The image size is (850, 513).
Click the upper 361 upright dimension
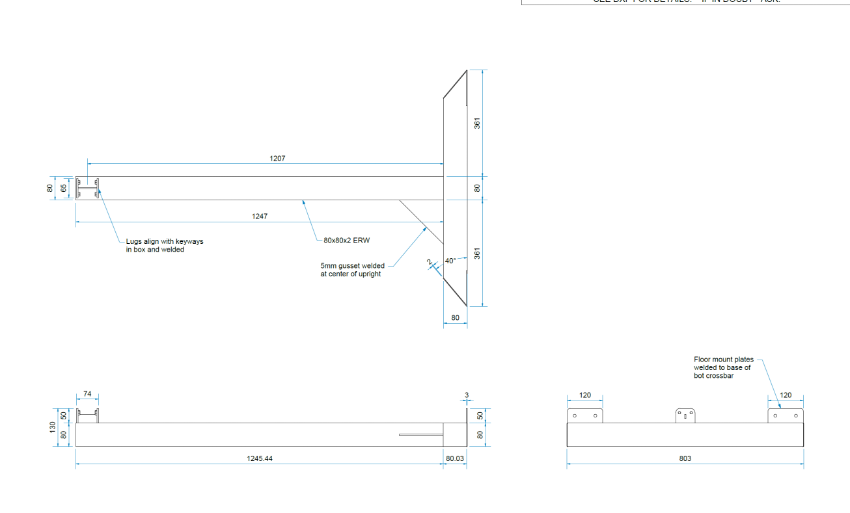pos(478,122)
